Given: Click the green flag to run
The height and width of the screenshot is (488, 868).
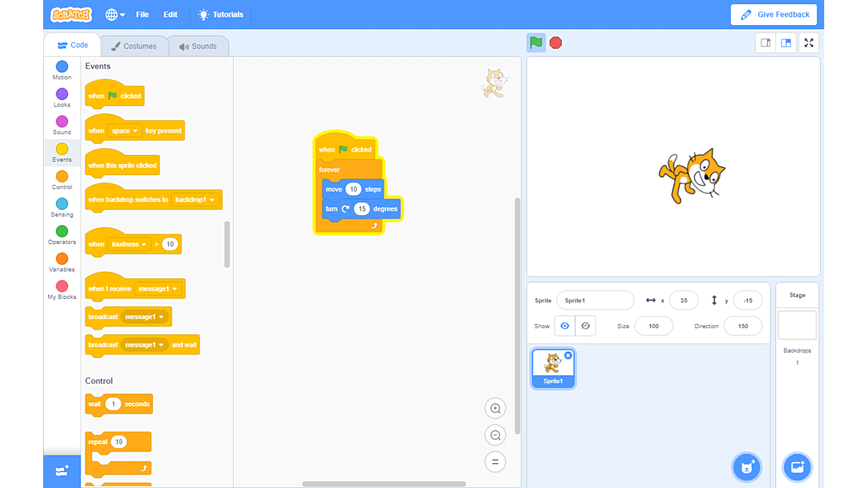Looking at the screenshot, I should coord(536,43).
